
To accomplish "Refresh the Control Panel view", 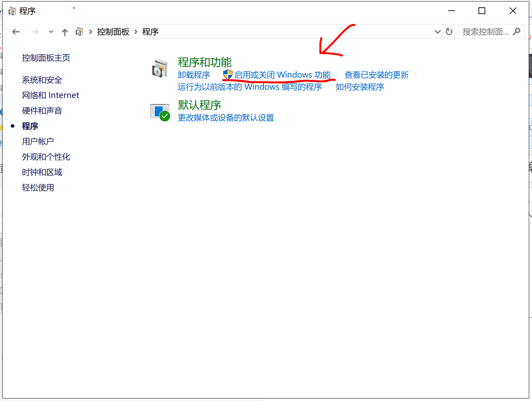I will coord(449,32).
